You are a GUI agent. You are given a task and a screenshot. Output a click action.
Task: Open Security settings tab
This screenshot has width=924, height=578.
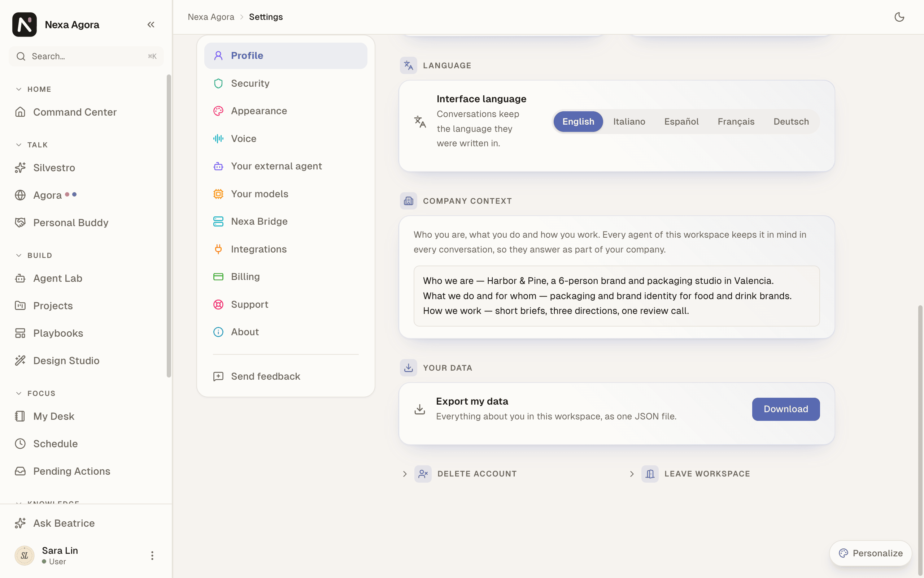(x=286, y=83)
